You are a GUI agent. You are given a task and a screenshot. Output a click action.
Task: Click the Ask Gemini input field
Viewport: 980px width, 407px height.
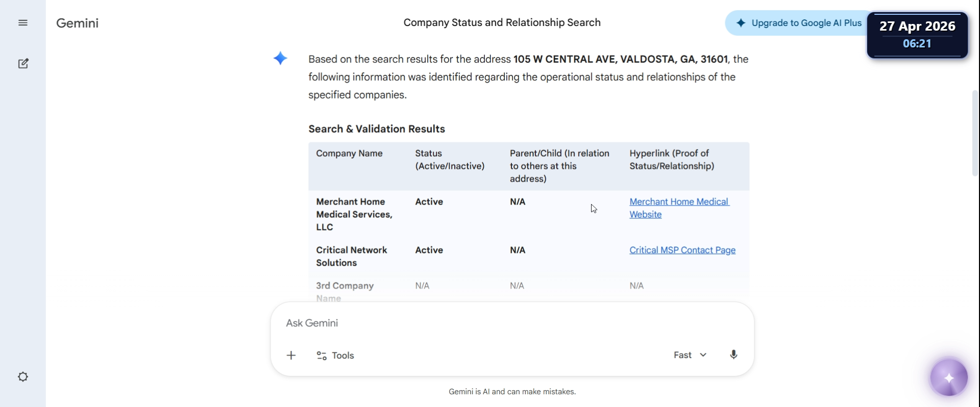point(512,323)
